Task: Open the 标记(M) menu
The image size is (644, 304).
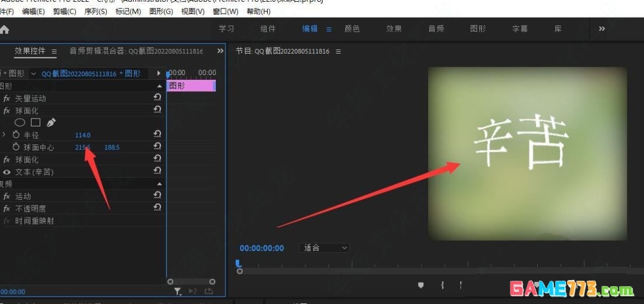Action: (128, 11)
